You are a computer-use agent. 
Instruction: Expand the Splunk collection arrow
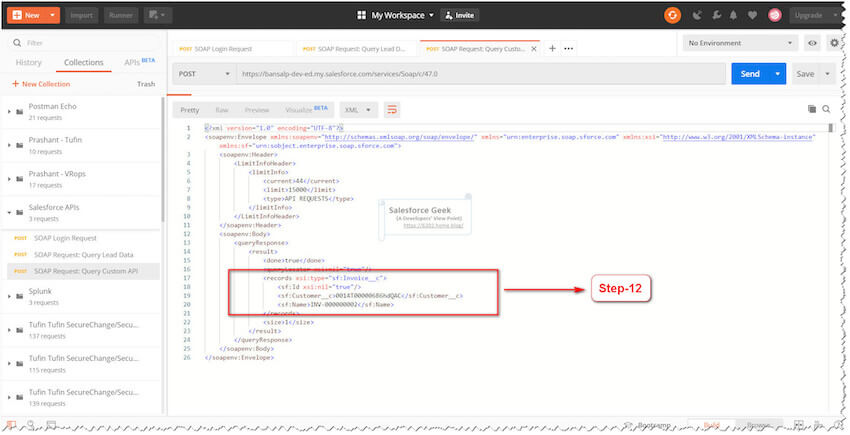click(9, 297)
